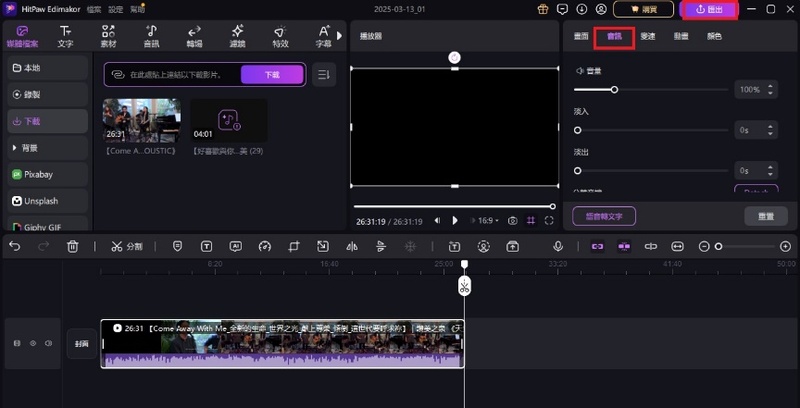Click the freeze frame snowflake icon
Screen dimensions: 800x408
coord(410,247)
